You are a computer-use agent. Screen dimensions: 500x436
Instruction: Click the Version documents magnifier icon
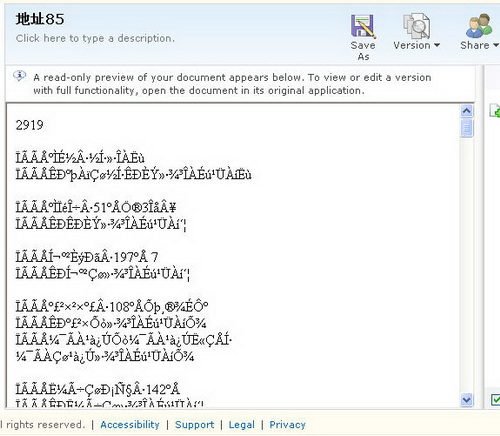pyautogui.click(x=416, y=26)
